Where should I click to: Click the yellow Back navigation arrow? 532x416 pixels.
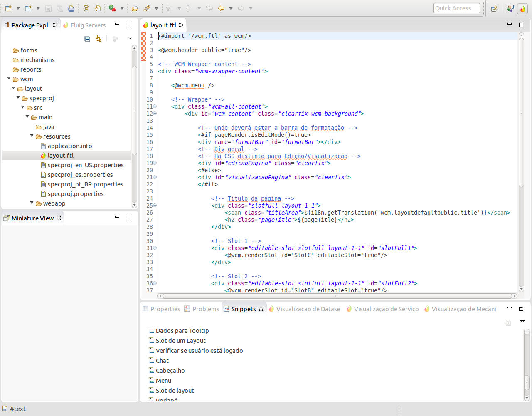[221, 8]
